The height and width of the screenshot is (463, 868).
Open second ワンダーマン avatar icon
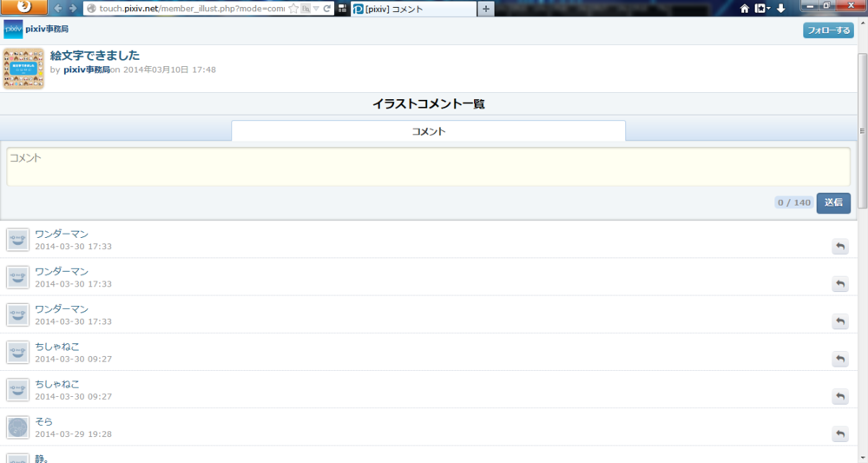pos(17,277)
